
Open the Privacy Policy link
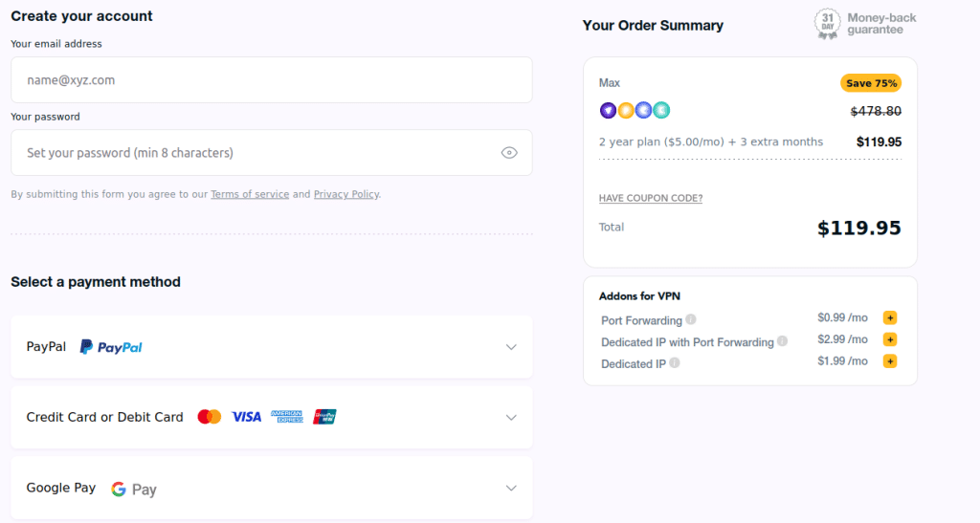tap(346, 194)
